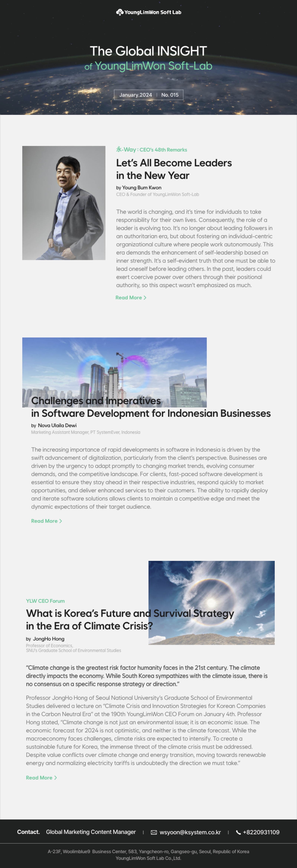Click the YoungLimWon Soft Lab logo
297x868 pixels.
click(x=148, y=12)
